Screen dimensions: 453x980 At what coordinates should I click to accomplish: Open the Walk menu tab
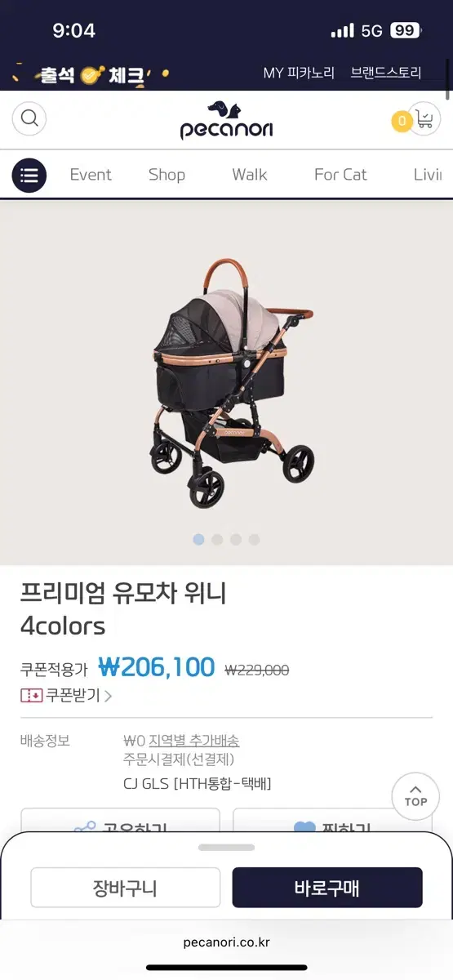(x=250, y=175)
